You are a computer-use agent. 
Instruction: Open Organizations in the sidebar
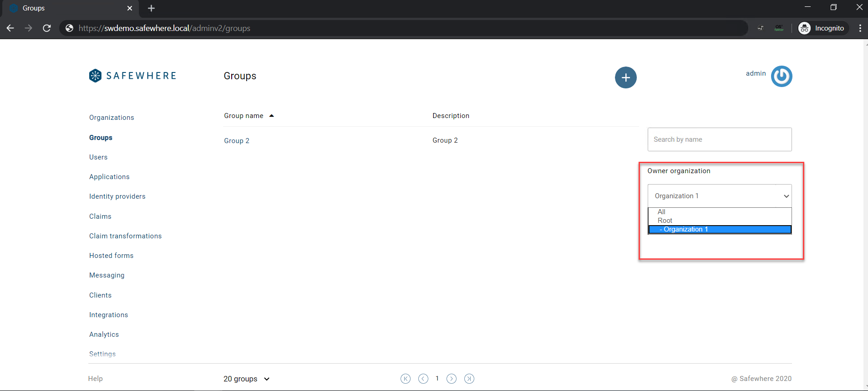tap(112, 118)
